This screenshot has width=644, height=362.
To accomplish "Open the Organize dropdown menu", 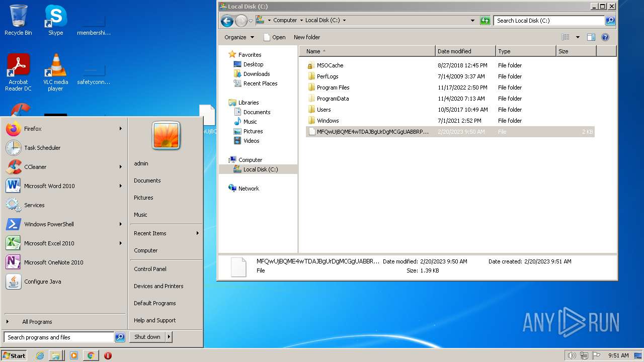I will point(239,37).
